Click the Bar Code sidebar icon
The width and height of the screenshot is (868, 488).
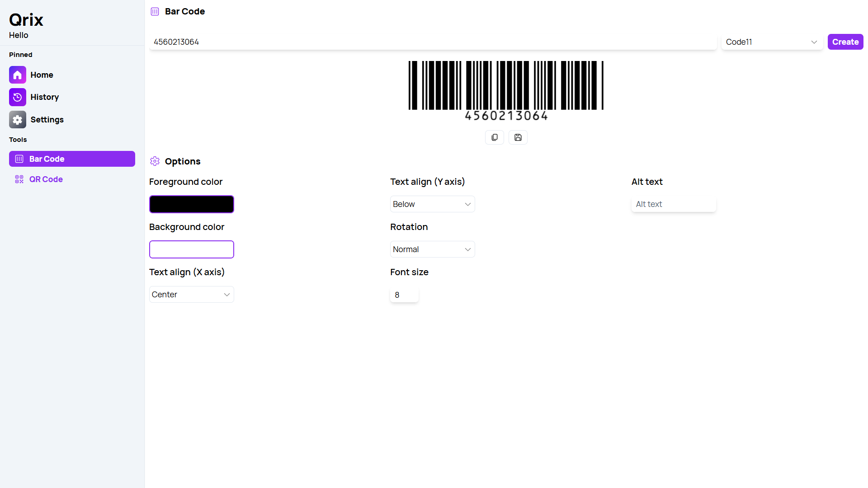click(20, 159)
